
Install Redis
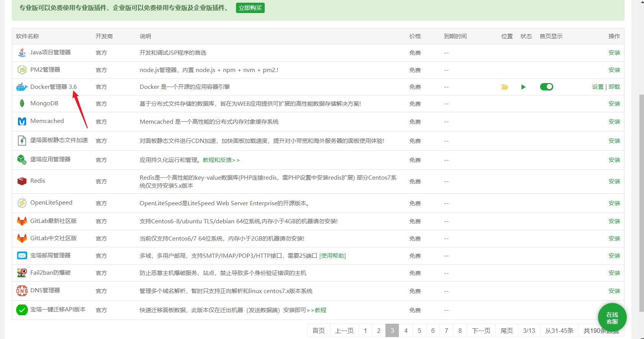coord(614,182)
